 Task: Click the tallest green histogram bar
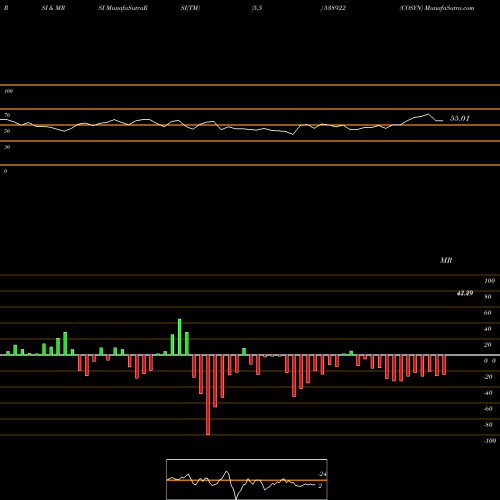[180, 337]
